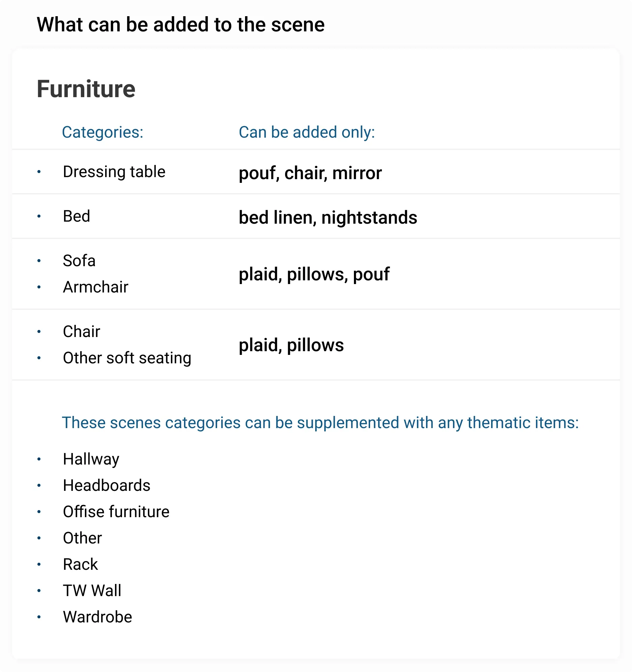Choose the 'Offise furniture' list item
Screen dimensions: 632x672
coord(116,512)
